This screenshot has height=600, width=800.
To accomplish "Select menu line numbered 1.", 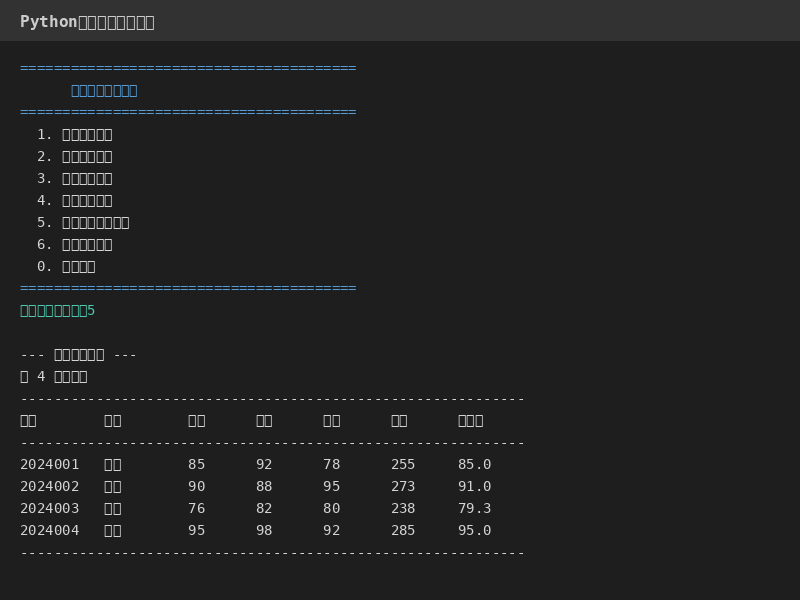I will click(74, 135).
